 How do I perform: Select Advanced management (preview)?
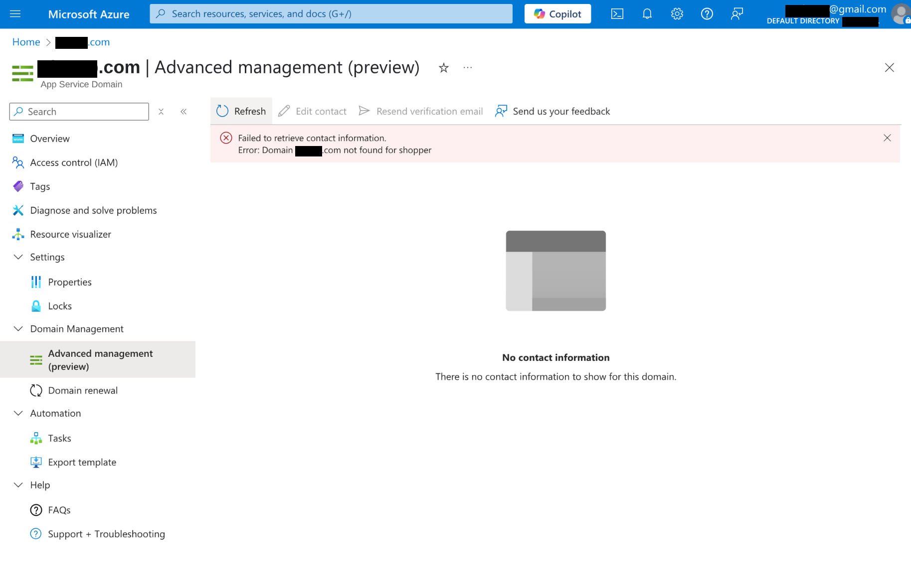click(98, 360)
